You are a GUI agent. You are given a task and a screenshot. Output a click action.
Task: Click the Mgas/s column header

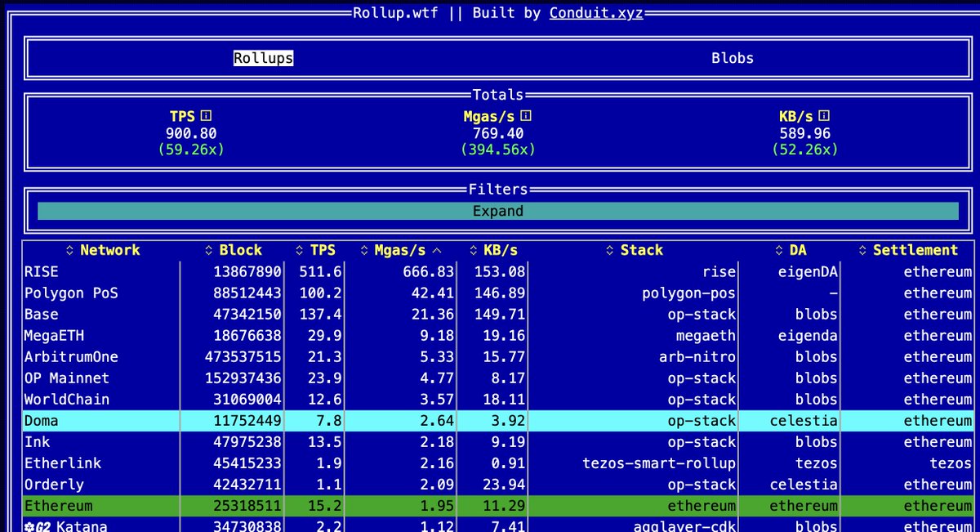401,251
